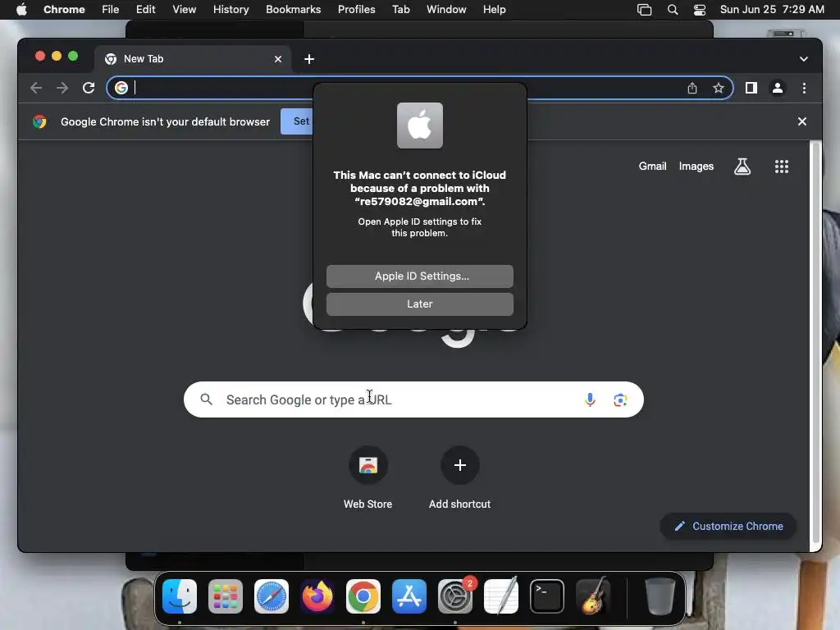The width and height of the screenshot is (840, 630).
Task: Open Control Center in menu bar
Action: click(699, 10)
